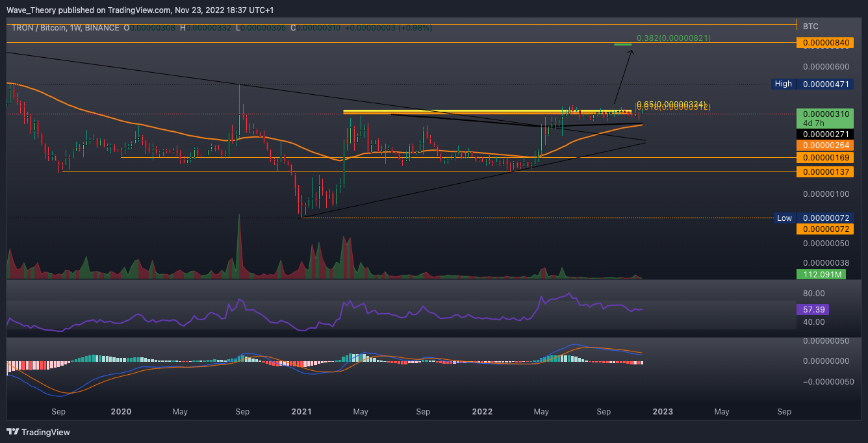Click the TradingView logo at bottom left
The width and height of the screenshot is (868, 443).
coord(38,432)
